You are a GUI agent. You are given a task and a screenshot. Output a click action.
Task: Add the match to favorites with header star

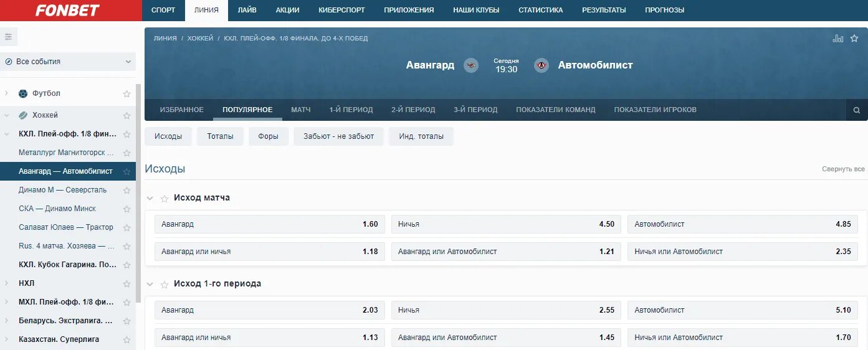click(854, 39)
